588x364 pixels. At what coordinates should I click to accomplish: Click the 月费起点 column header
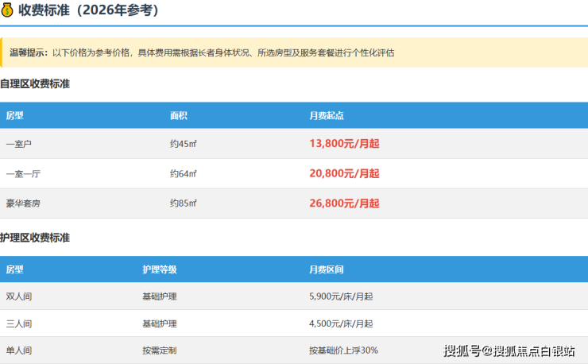[326, 115]
